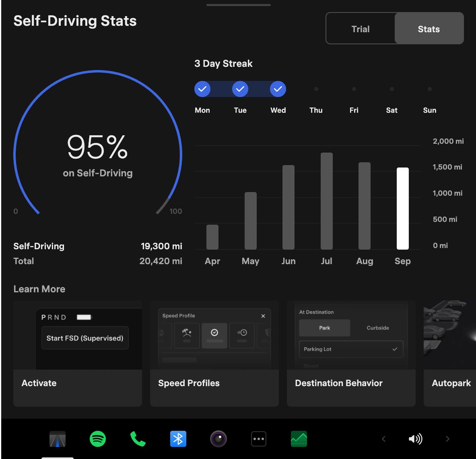The image size is (476, 459).
Task: Select the Stats tab
Action: click(x=429, y=29)
